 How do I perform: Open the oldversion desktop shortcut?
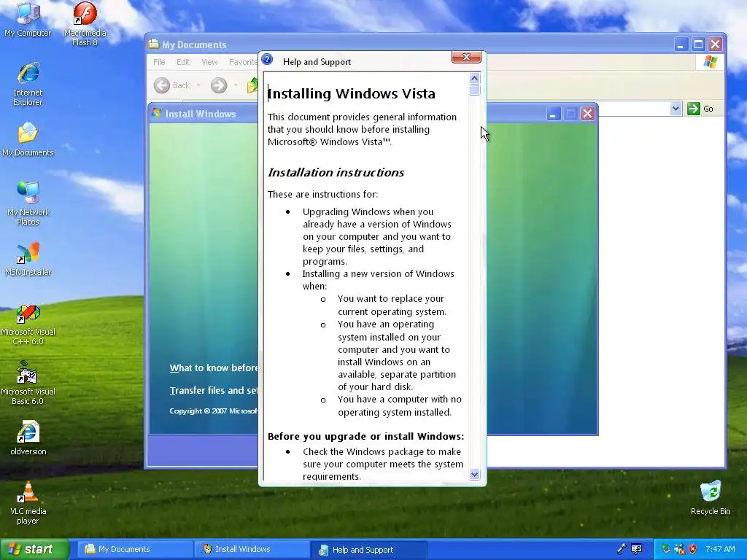(28, 437)
